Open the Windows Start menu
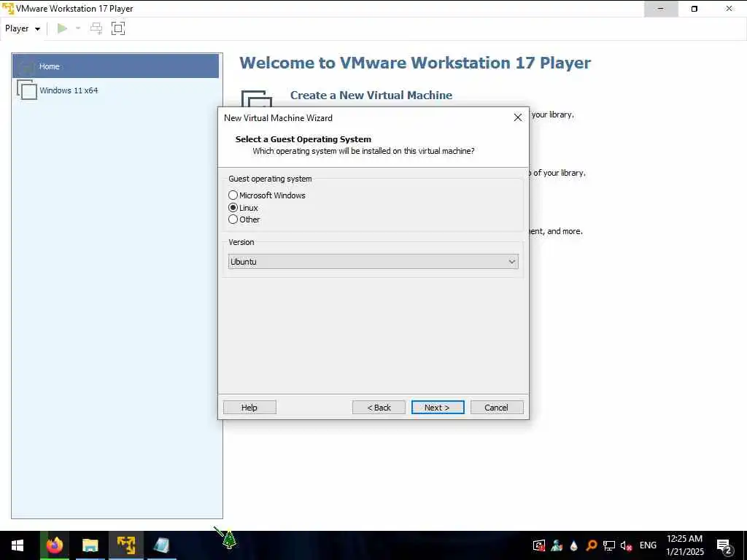The height and width of the screenshot is (560, 747). coord(18,545)
